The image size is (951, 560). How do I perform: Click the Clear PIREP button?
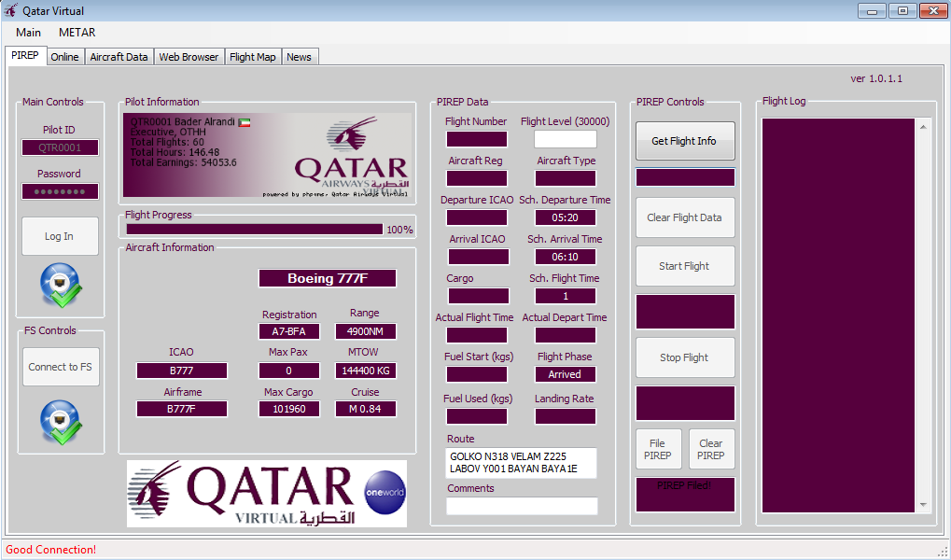point(711,449)
